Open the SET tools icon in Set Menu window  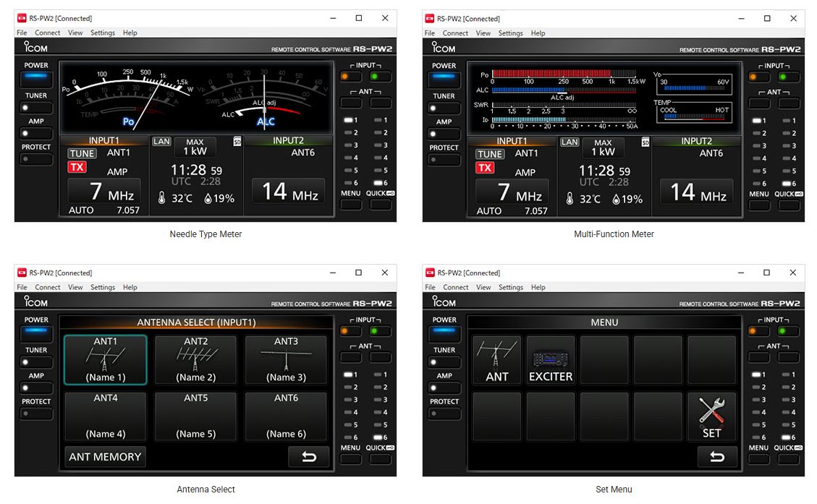[712, 417]
